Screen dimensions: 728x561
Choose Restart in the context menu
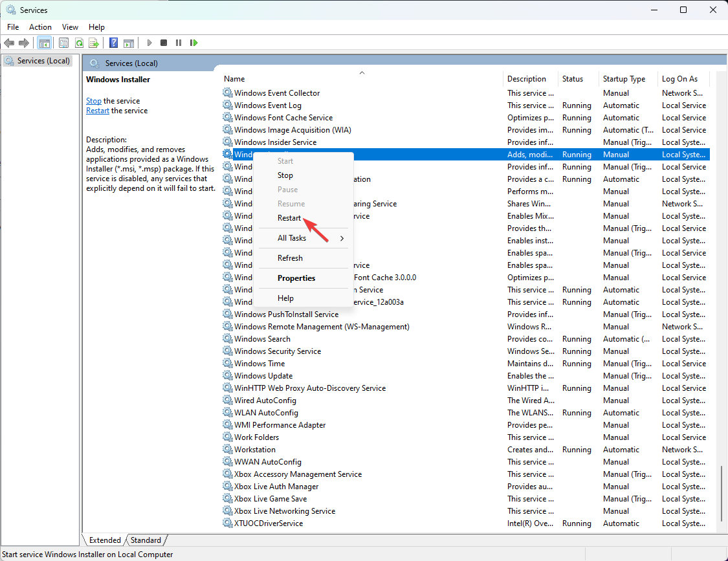tap(303, 218)
